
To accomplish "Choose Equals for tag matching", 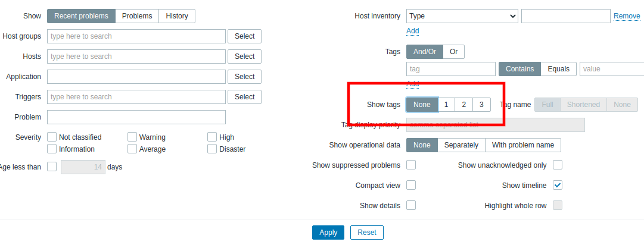I will point(559,69).
